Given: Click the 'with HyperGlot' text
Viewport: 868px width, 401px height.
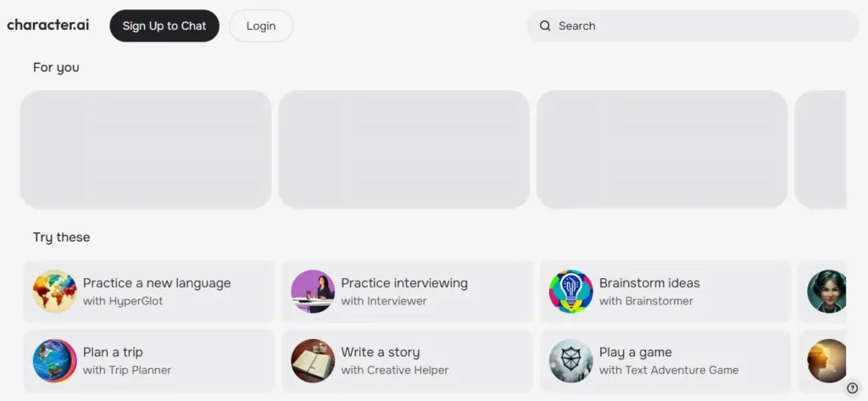Looking at the screenshot, I should pos(123,301).
